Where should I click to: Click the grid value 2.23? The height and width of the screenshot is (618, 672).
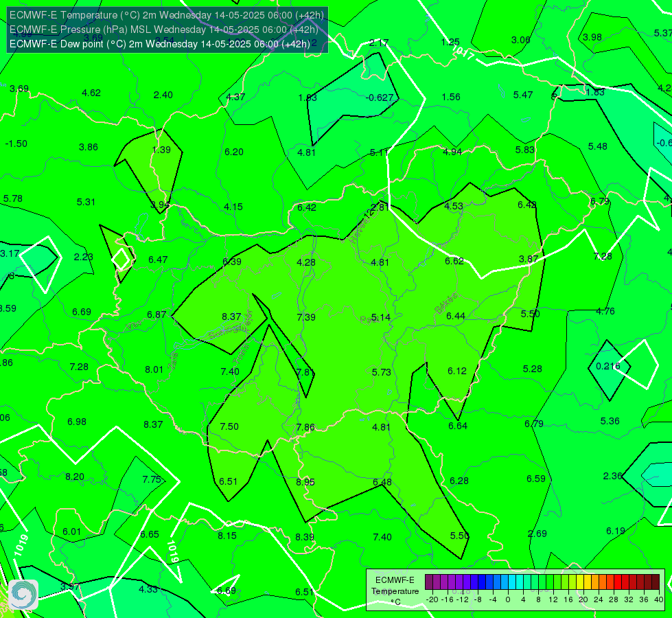click(83, 257)
